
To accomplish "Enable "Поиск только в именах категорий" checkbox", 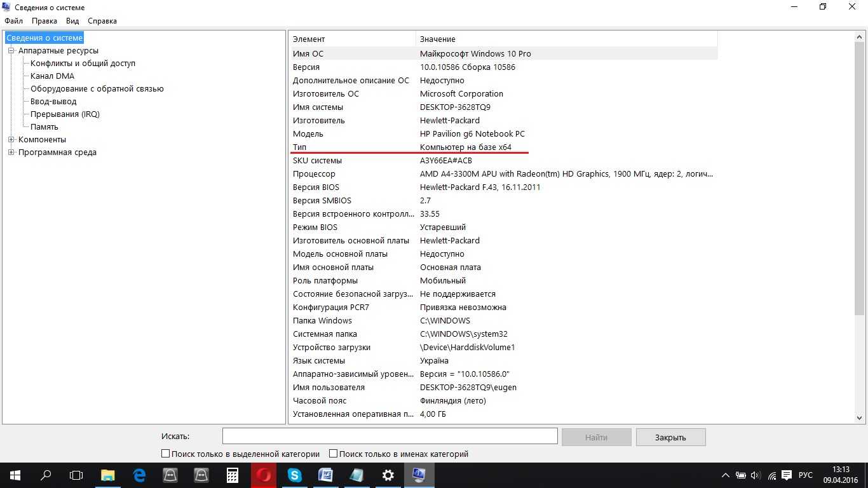I will pos(334,454).
